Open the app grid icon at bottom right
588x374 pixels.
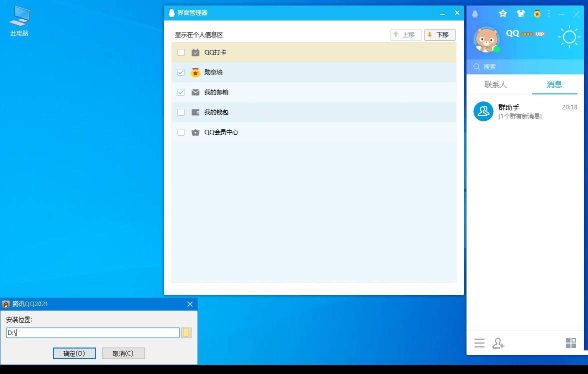point(570,343)
